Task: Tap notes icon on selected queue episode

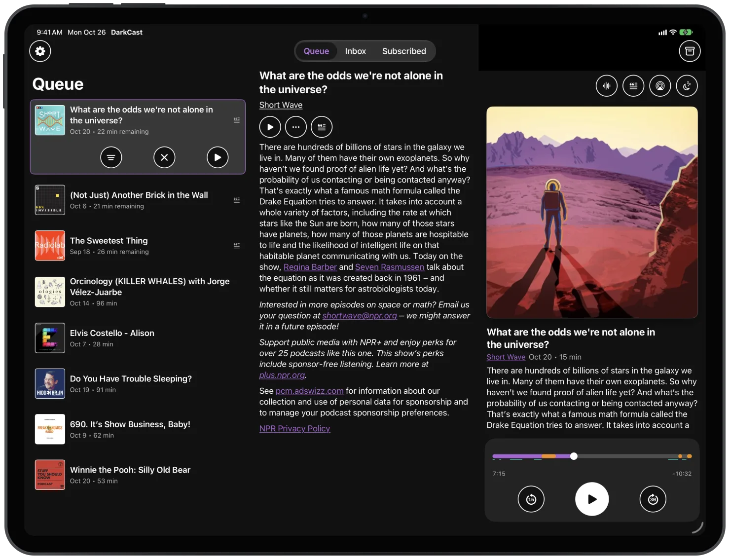Action: (x=237, y=120)
